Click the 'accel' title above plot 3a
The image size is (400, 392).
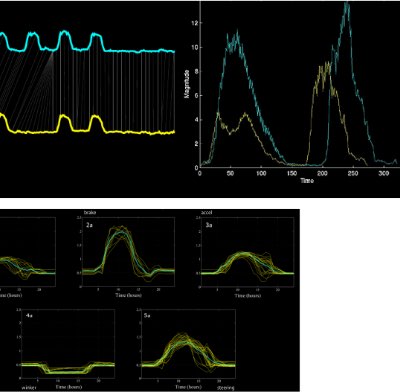[207, 212]
